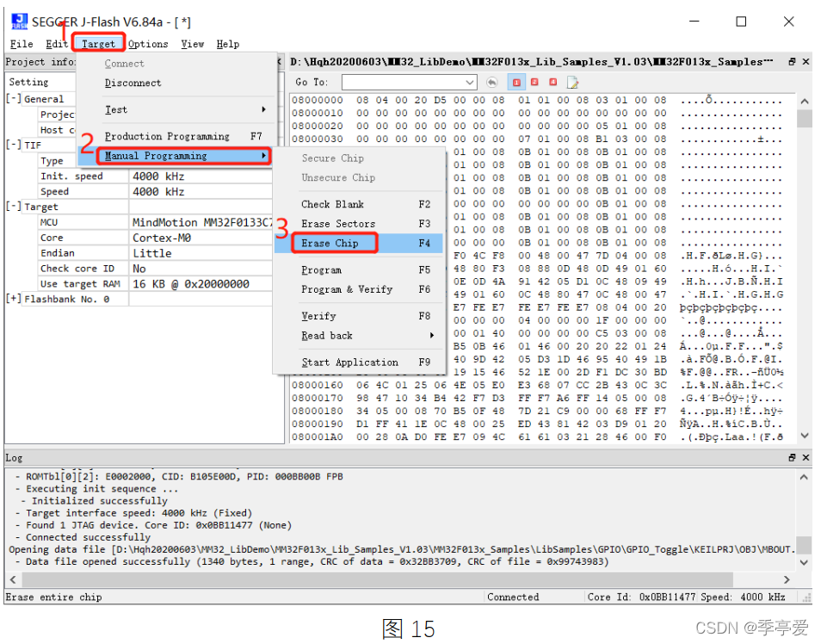This screenshot has height=644, width=821.
Task: Click the log horizontal scrollbar thumb
Action: 377,579
